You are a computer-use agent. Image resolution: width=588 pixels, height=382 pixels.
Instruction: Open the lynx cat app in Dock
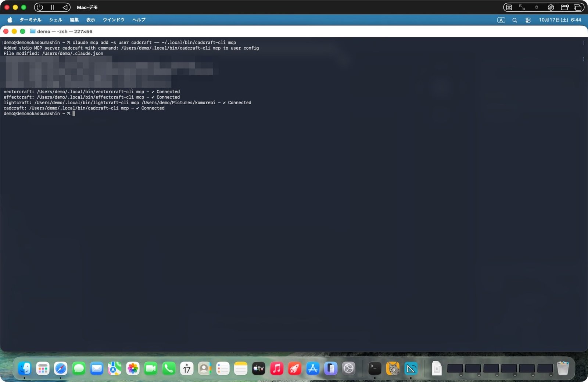392,368
